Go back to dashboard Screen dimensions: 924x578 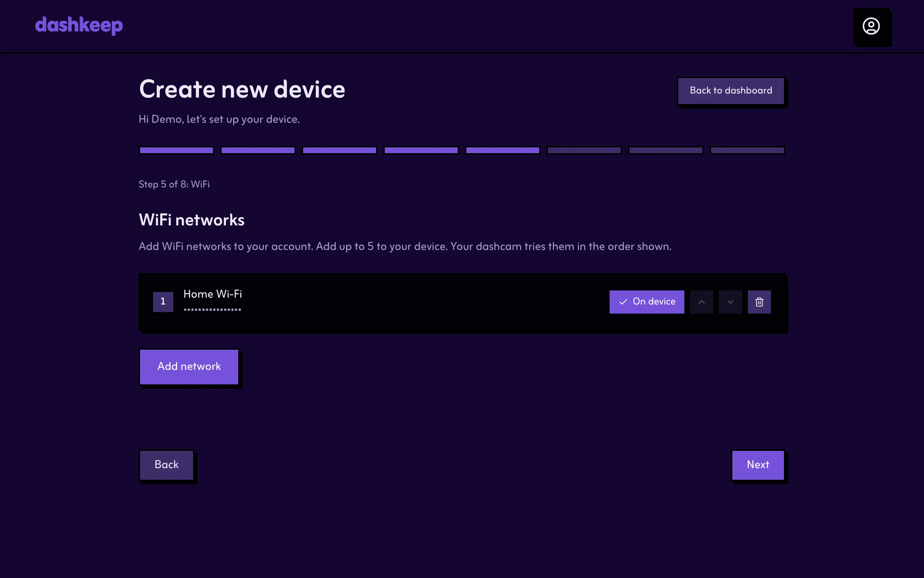point(731,91)
